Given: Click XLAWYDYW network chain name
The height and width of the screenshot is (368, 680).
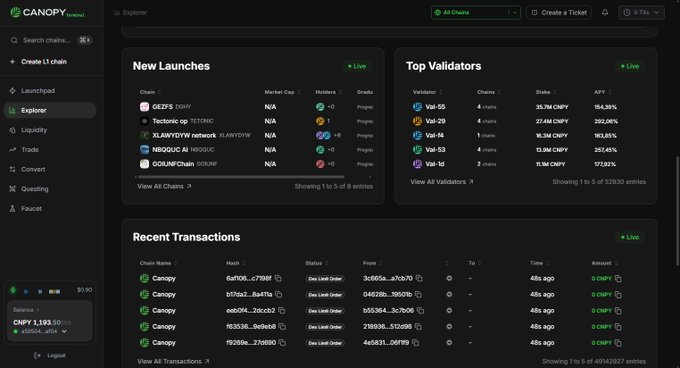Looking at the screenshot, I should point(184,135).
